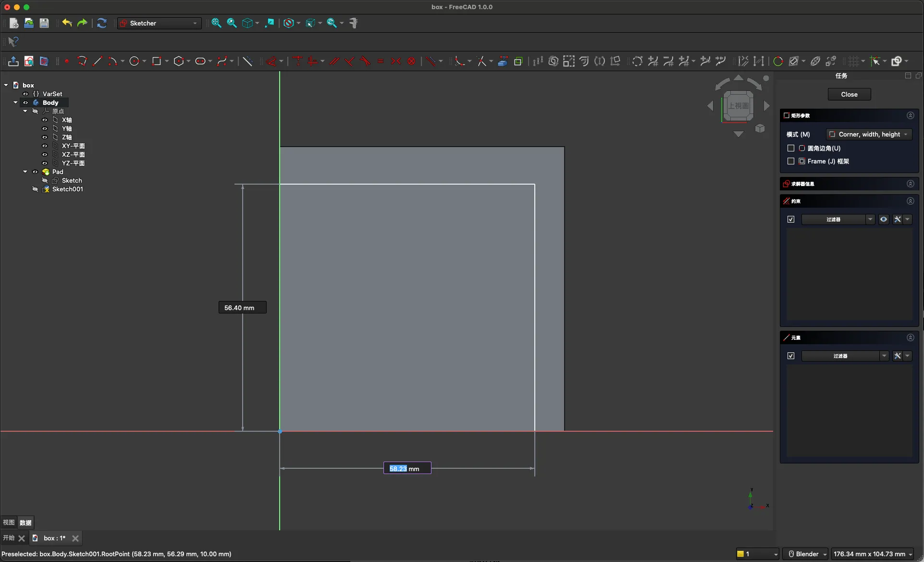Select the YZ-平面 tree item
This screenshot has width=924, height=562.
tap(73, 163)
